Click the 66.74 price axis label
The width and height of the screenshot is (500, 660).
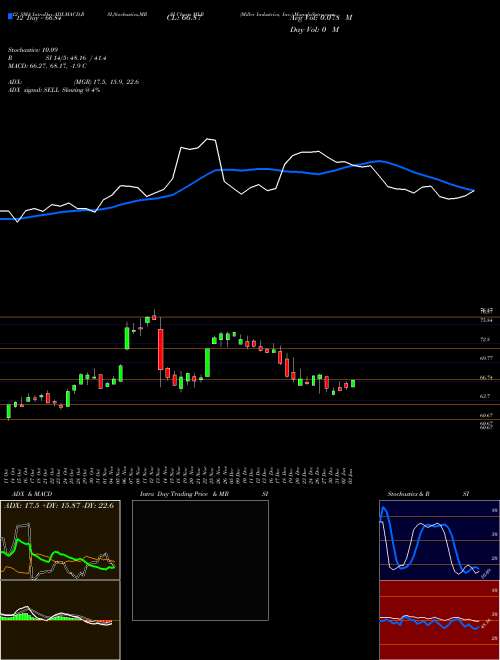coord(486,378)
